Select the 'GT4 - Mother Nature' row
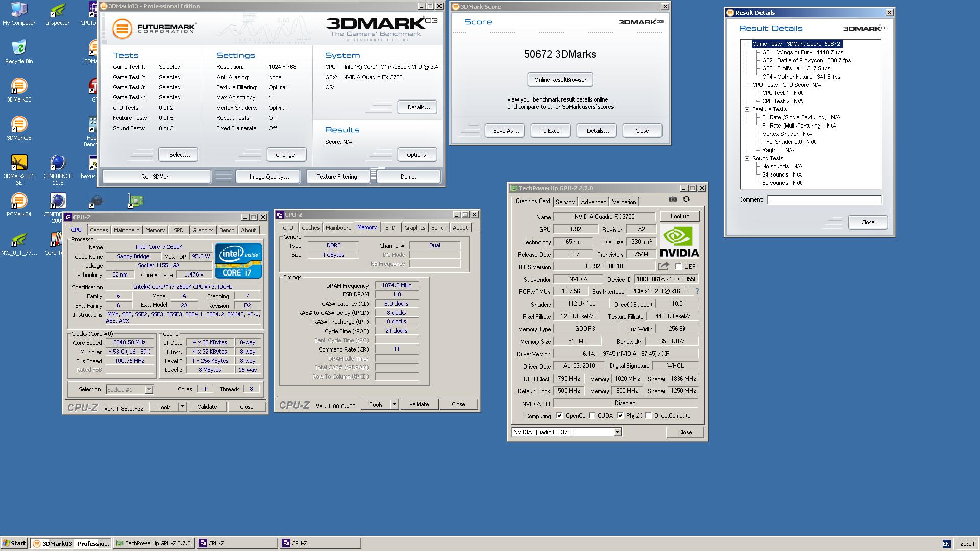Viewport: 980px width, 551px height. (801, 77)
